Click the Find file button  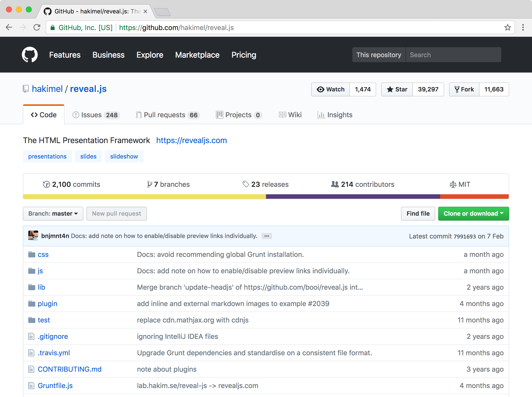pyautogui.click(x=418, y=214)
